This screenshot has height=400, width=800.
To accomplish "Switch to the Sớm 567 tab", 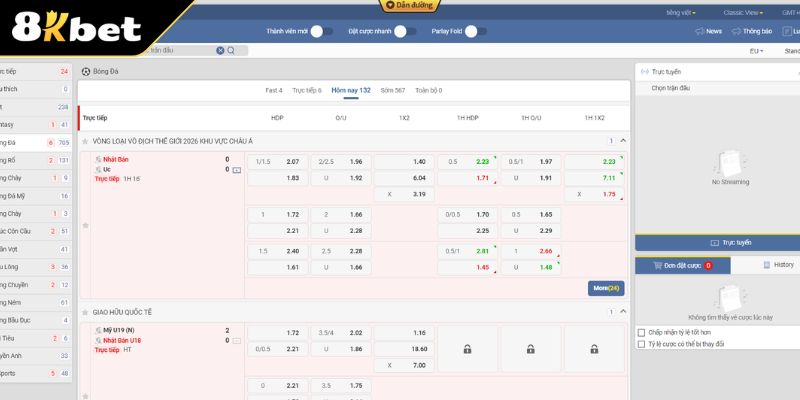I will (392, 90).
